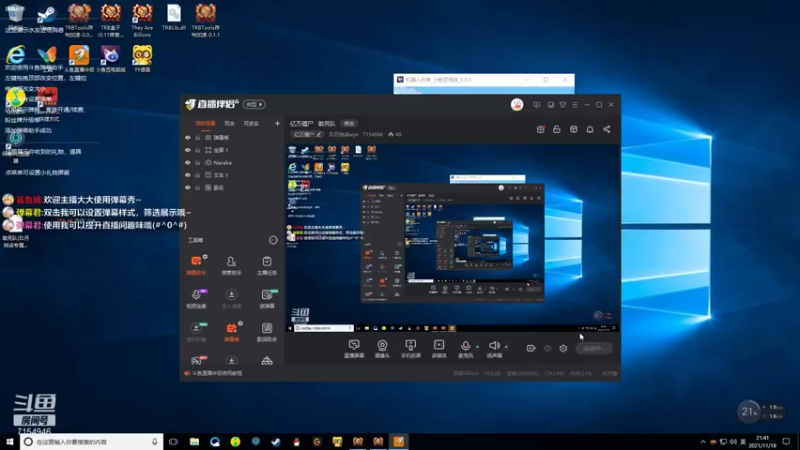Open the 弹幕助手 danmaku assistant tool
Image resolution: width=800 pixels, height=450 pixels.
pos(196,265)
